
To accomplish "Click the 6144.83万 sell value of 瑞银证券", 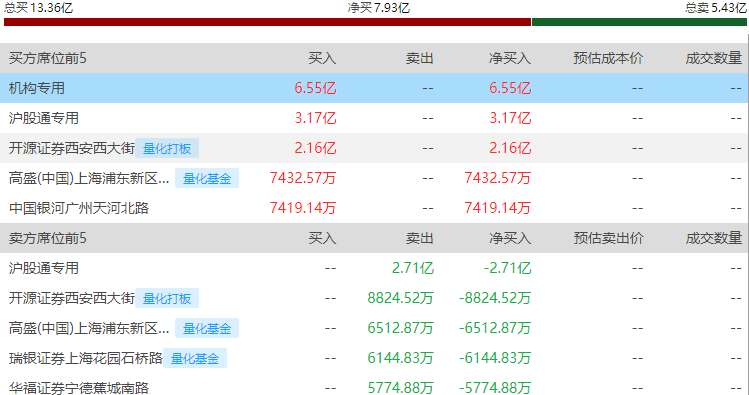I will (x=400, y=358).
